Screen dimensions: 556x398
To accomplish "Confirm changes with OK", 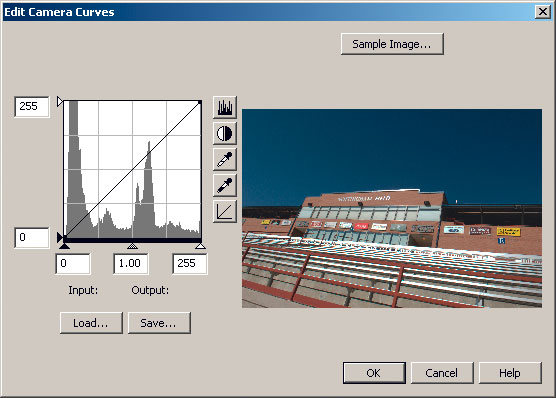I will pos(374,373).
